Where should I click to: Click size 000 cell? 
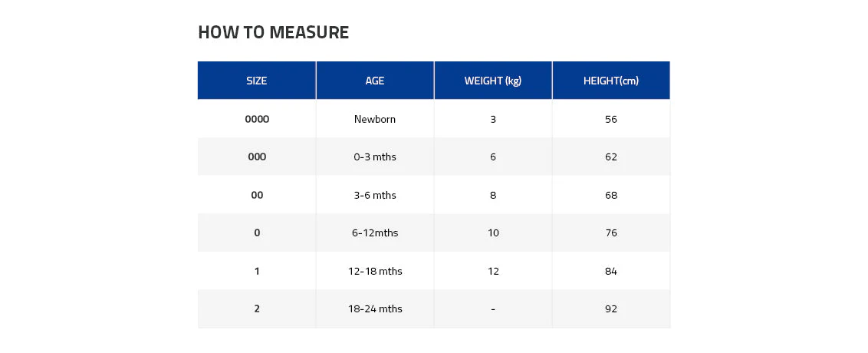(x=257, y=157)
